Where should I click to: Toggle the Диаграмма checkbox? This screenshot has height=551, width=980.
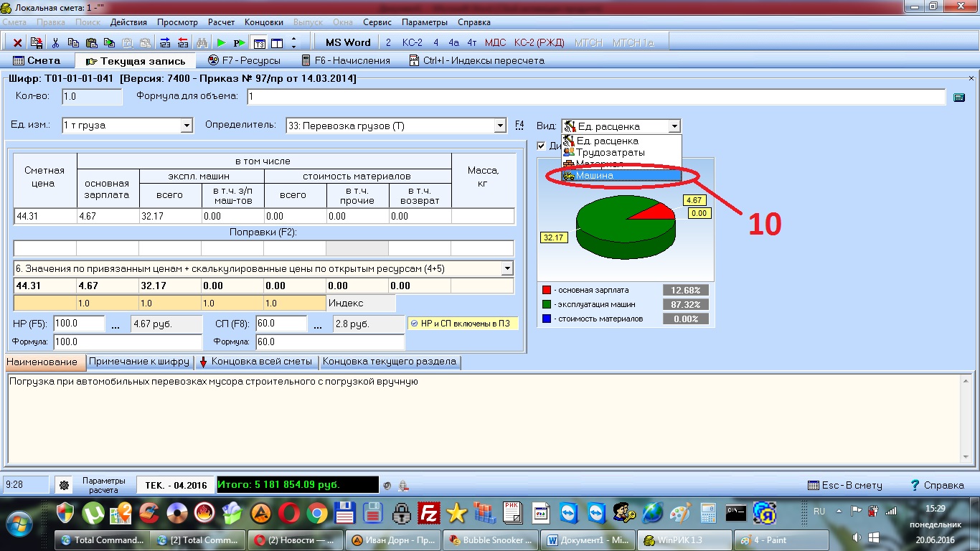(541, 146)
